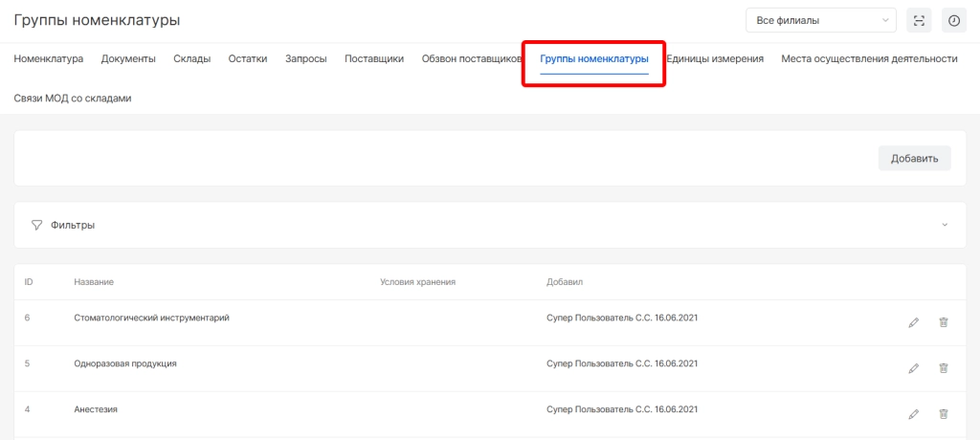The height and width of the screenshot is (440, 980).
Task: Select the Поставщики tab
Action: (x=374, y=59)
